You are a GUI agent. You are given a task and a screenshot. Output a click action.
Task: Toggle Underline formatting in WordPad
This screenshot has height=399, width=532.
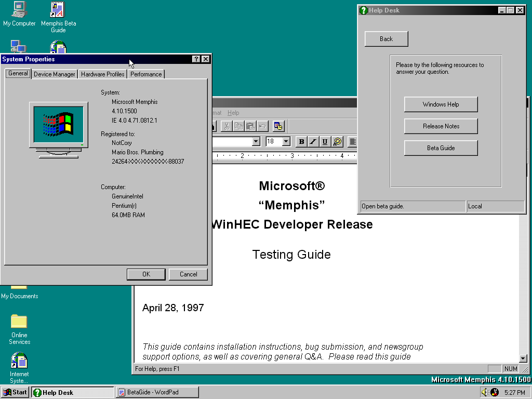[325, 142]
